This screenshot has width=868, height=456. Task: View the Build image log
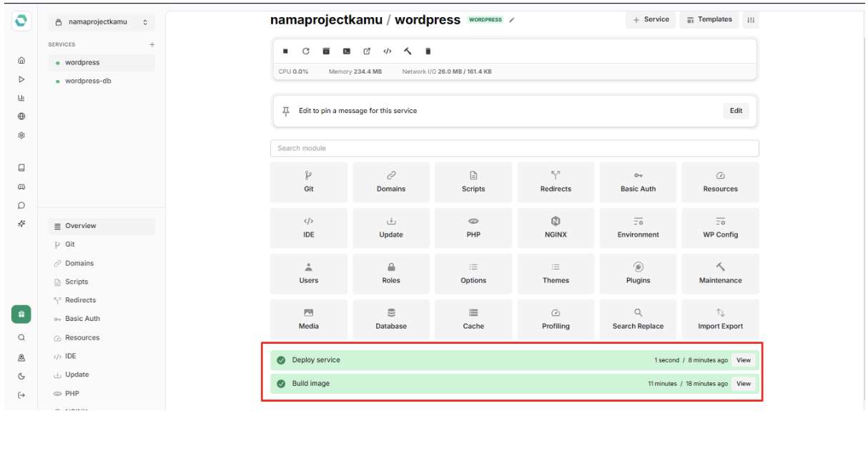pyautogui.click(x=744, y=384)
